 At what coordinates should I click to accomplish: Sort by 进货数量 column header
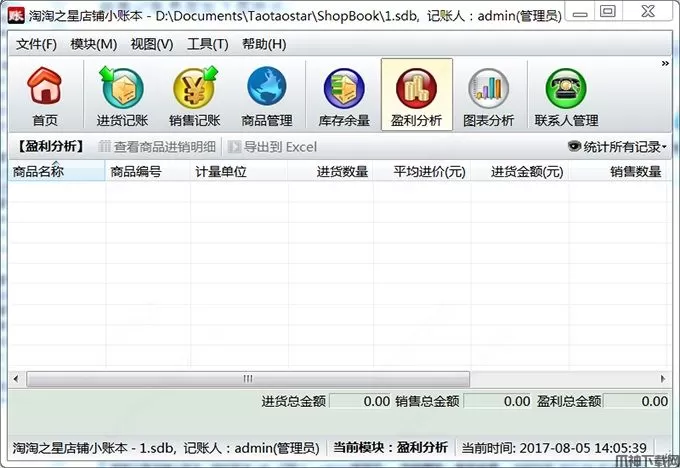click(x=330, y=171)
